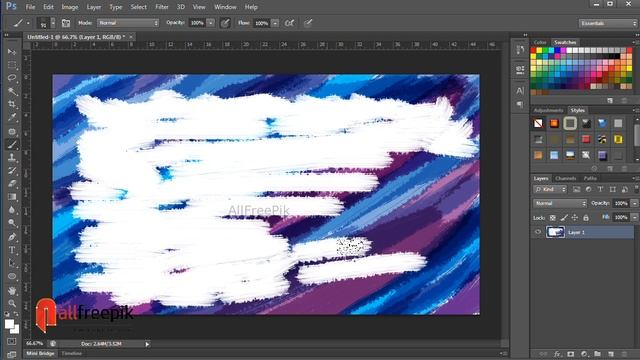Hide Layer 1 with eye icon
The width and height of the screenshot is (640, 360).
[x=538, y=232]
